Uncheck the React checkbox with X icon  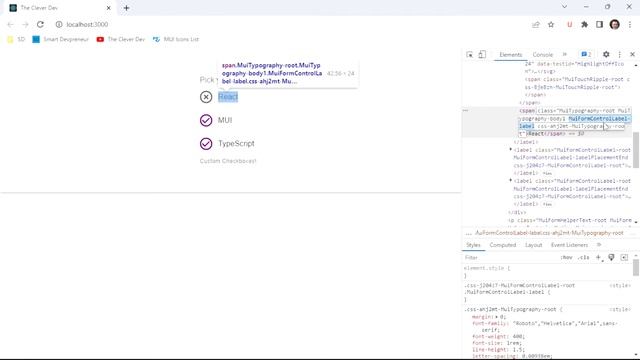206,97
